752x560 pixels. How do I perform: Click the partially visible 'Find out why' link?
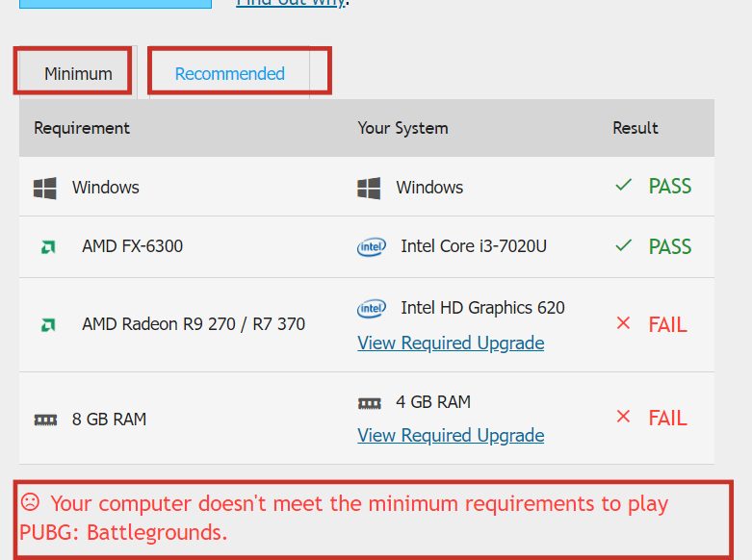pyautogui.click(x=291, y=3)
